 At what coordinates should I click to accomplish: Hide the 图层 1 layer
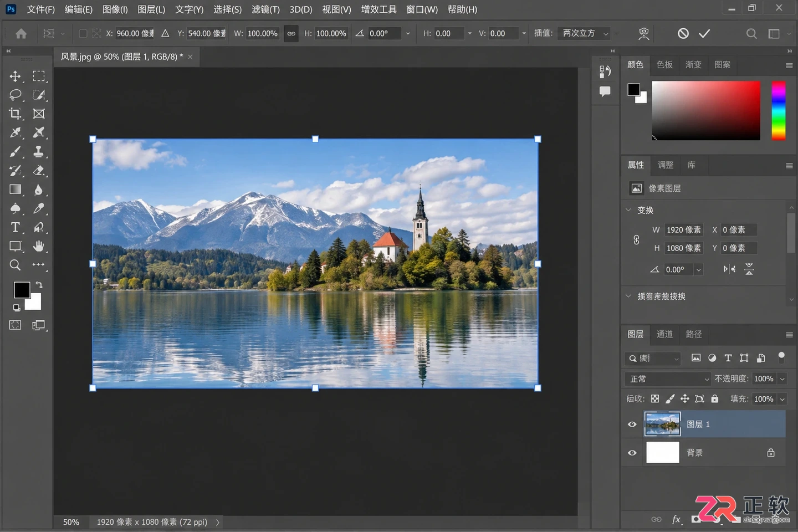click(632, 424)
